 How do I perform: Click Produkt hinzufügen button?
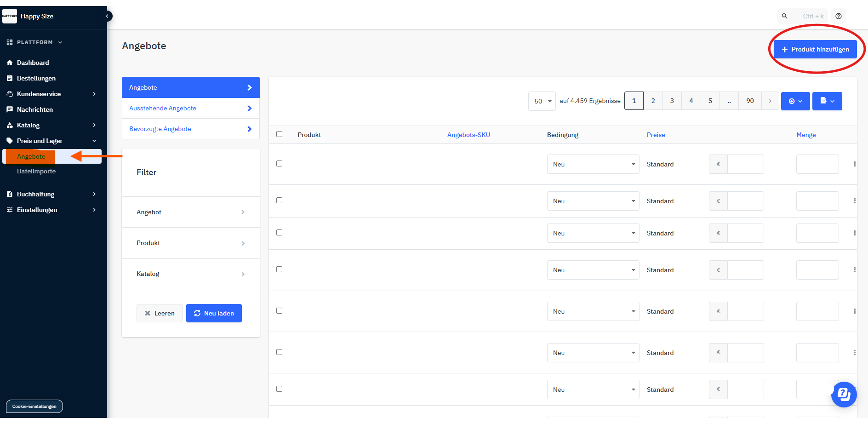click(x=815, y=49)
